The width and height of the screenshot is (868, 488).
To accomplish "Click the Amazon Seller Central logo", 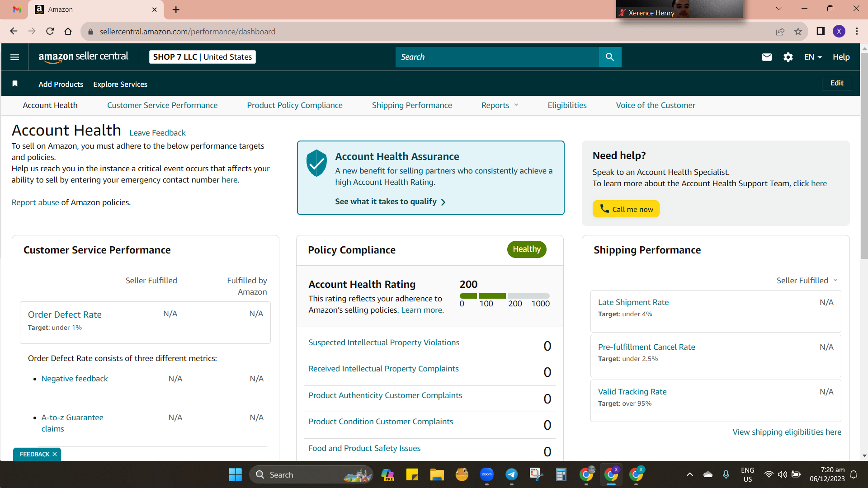I will [x=83, y=57].
